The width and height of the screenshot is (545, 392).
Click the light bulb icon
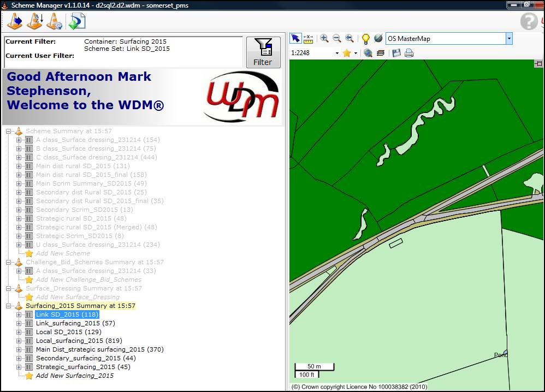(365, 39)
